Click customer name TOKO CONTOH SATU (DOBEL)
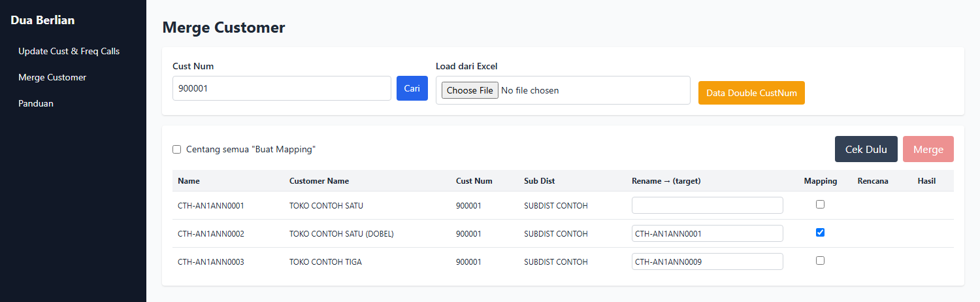This screenshot has width=980, height=302. 342,234
